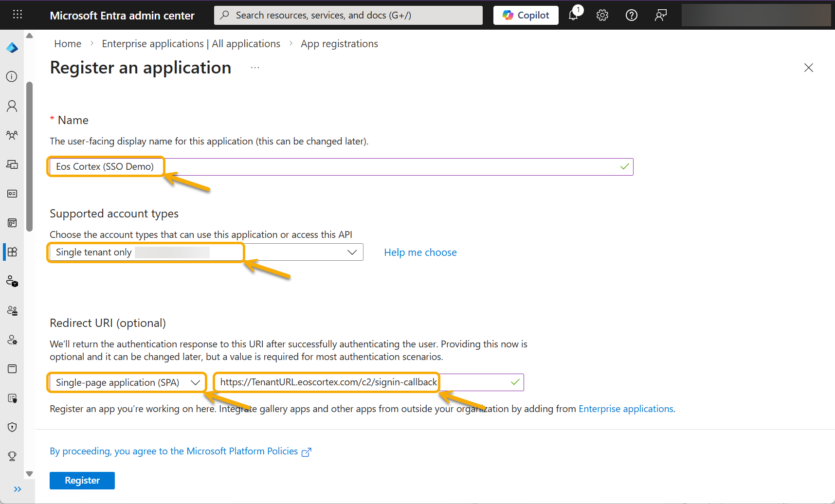Open the ID card icon in sidebar

(12, 194)
